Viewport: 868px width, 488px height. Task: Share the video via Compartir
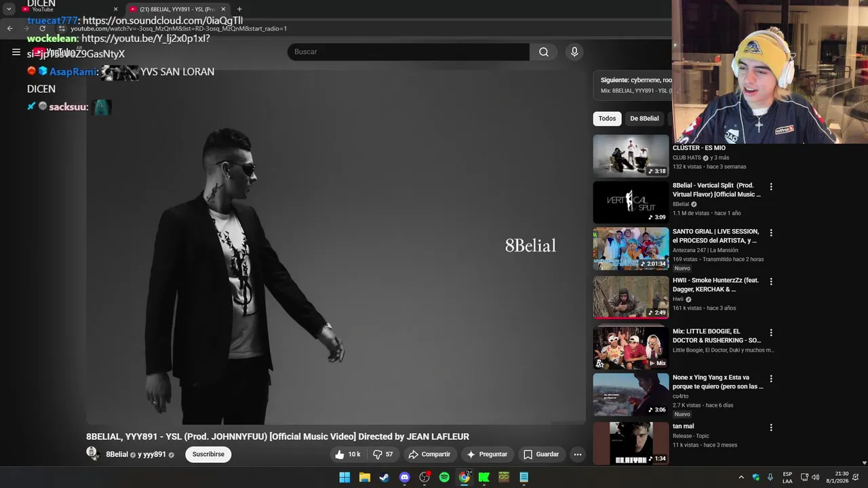click(x=429, y=454)
